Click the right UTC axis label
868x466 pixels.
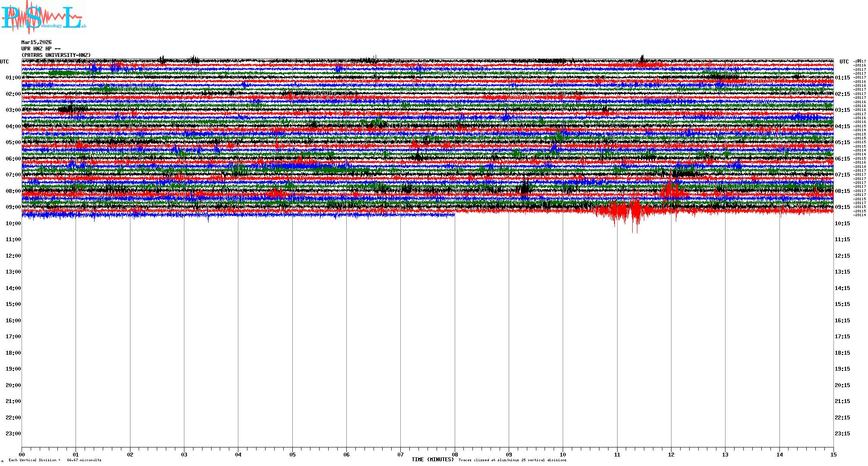(x=844, y=62)
